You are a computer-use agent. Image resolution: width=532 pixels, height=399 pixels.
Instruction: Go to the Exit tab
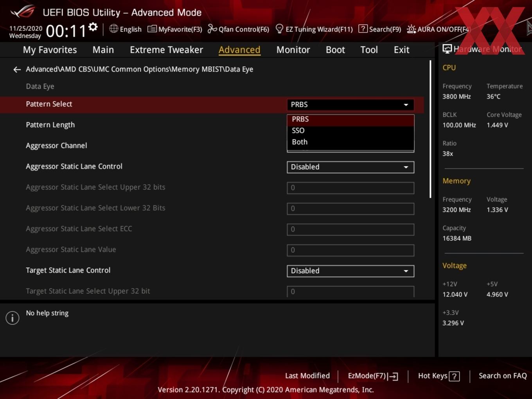tap(401, 50)
